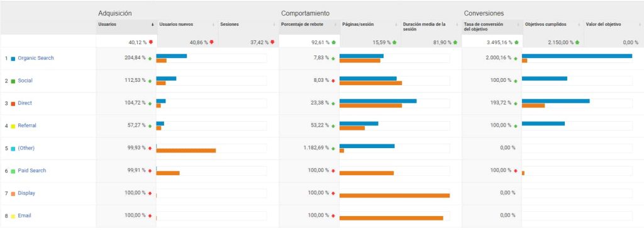
Task: Open the Display channel link
Action: pyautogui.click(x=26, y=193)
